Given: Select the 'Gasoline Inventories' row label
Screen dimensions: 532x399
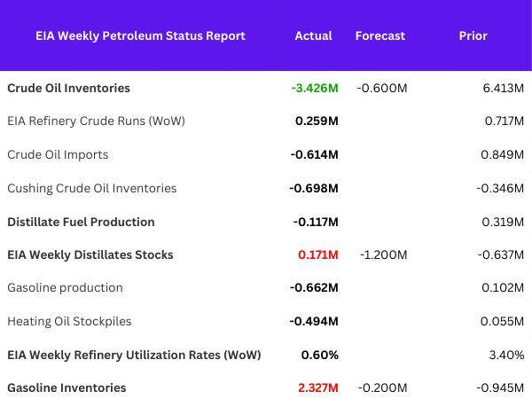Looking at the screenshot, I should (66, 387).
